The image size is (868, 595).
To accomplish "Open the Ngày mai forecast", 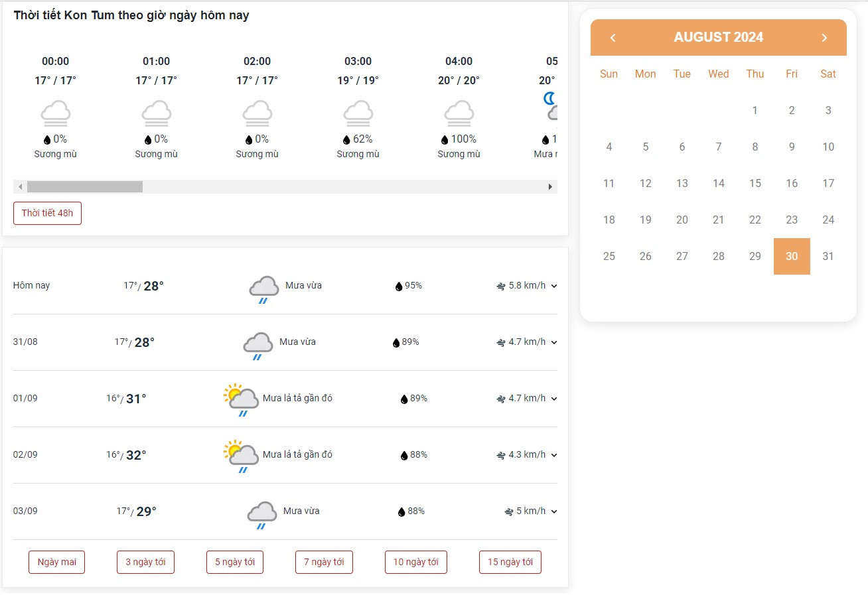I will [x=56, y=562].
